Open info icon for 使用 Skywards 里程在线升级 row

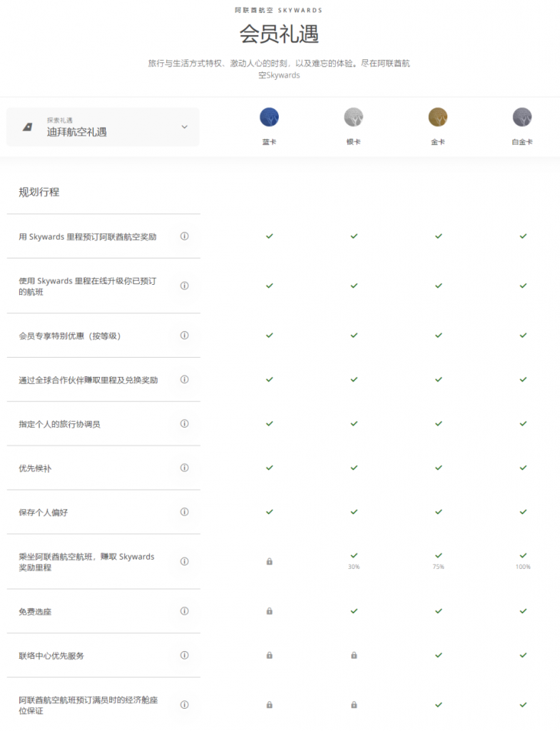click(185, 286)
